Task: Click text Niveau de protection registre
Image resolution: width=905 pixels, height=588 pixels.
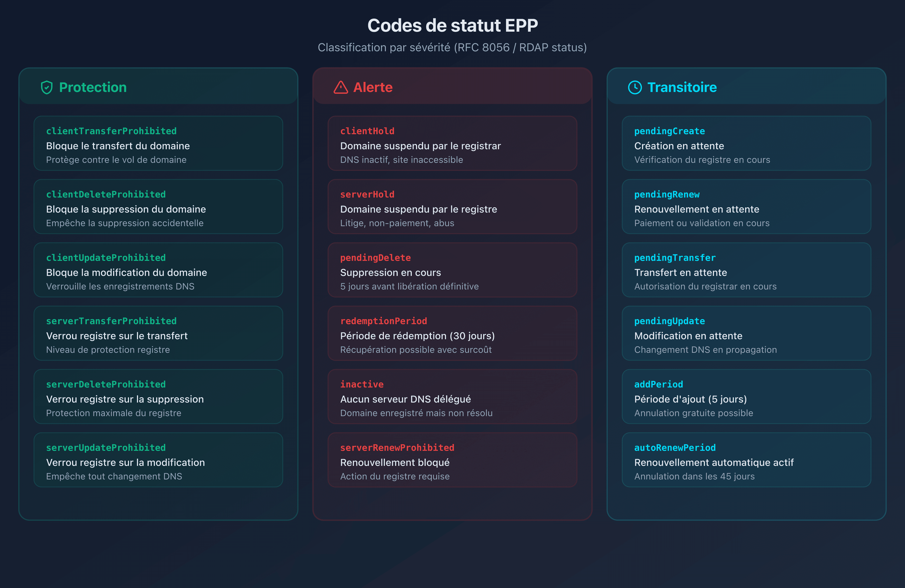Action: tap(108, 350)
